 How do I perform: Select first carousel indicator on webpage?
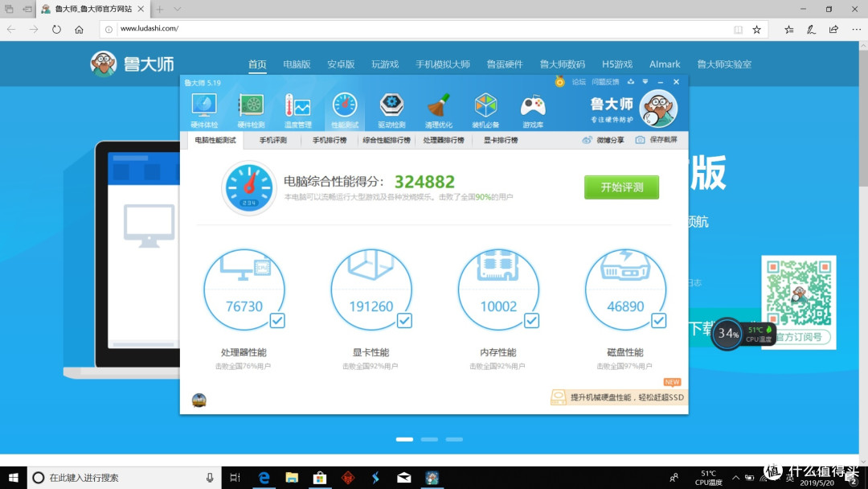[x=404, y=439]
